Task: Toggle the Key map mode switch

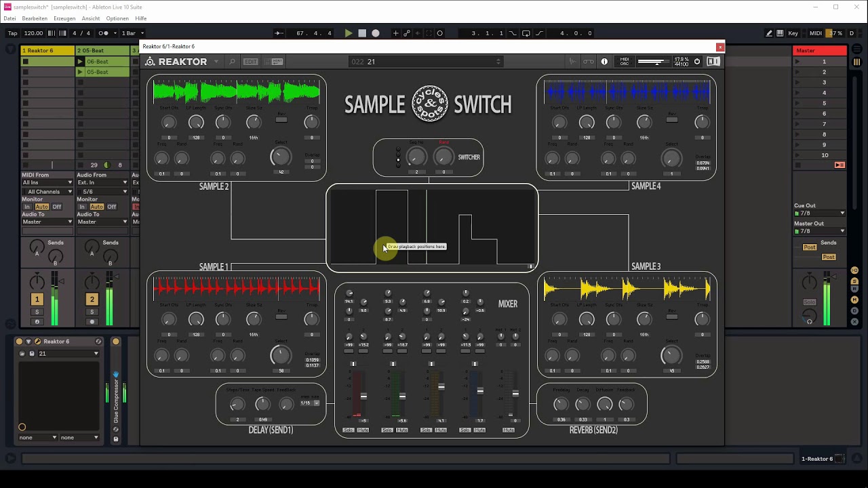Action: tap(793, 33)
